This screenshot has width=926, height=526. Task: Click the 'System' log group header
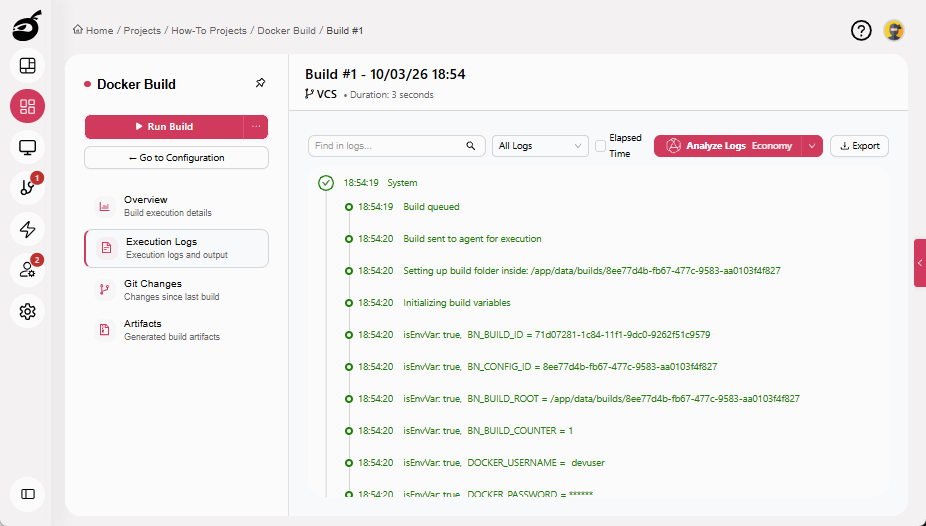pos(402,183)
